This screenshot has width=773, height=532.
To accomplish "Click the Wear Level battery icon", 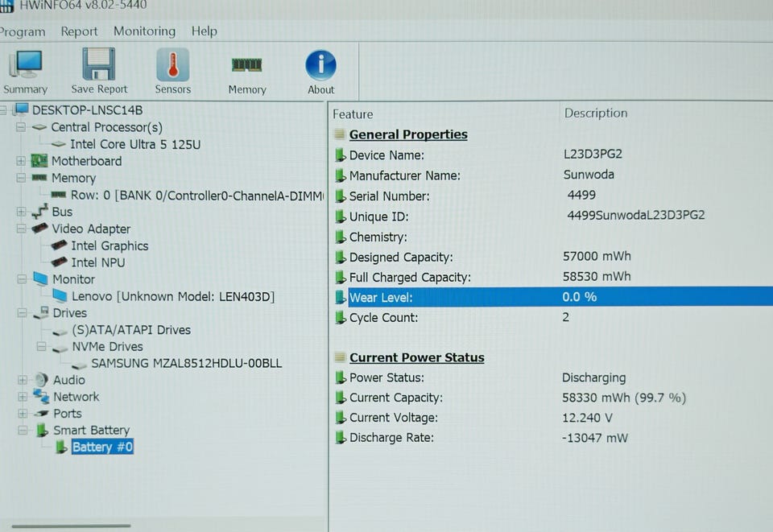I will pos(341,297).
